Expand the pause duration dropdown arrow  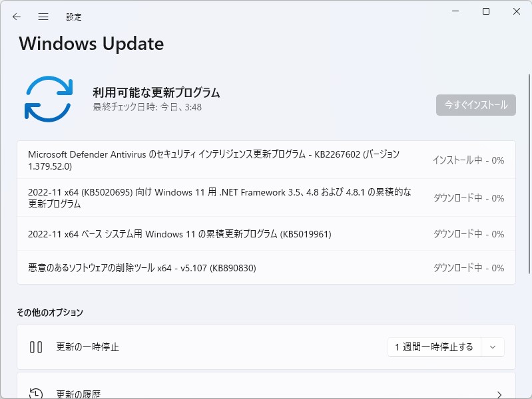(493, 347)
